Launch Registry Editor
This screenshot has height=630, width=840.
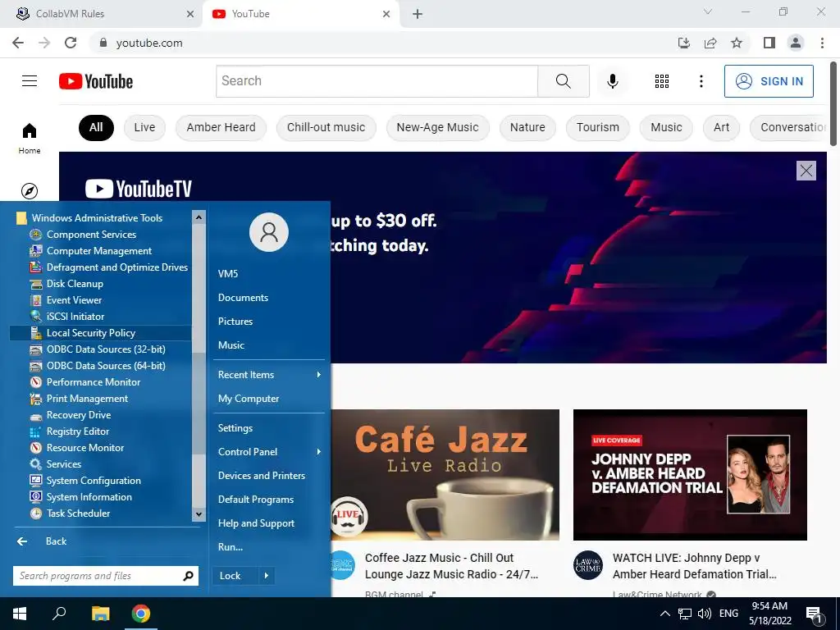[x=78, y=431]
